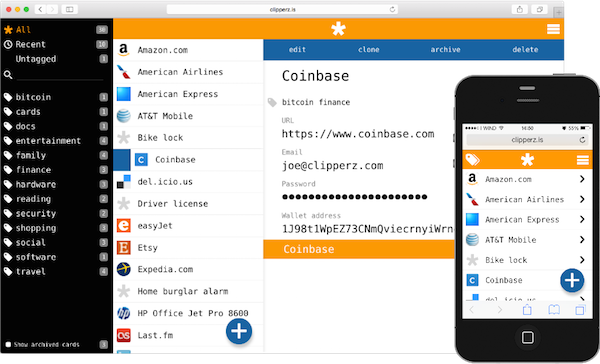Click the del.icio.us icon in desktop list
The height and width of the screenshot is (364, 600).
(124, 181)
